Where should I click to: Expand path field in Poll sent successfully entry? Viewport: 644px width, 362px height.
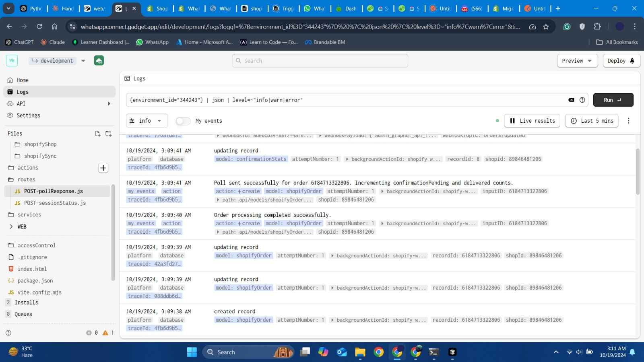(x=218, y=200)
